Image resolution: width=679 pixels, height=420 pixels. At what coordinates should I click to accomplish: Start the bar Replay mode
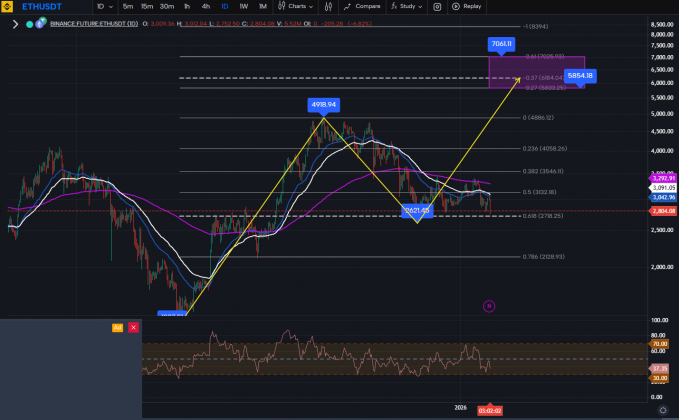click(467, 7)
